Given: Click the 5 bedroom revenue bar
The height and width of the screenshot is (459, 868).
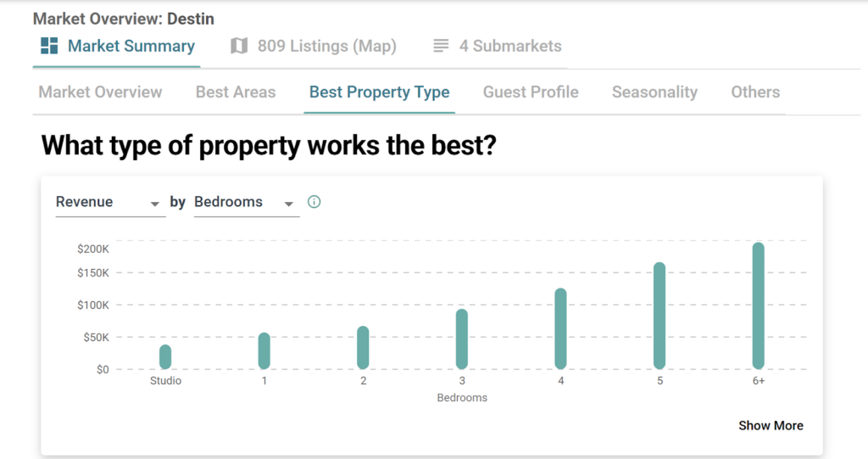Looking at the screenshot, I should click(x=659, y=316).
